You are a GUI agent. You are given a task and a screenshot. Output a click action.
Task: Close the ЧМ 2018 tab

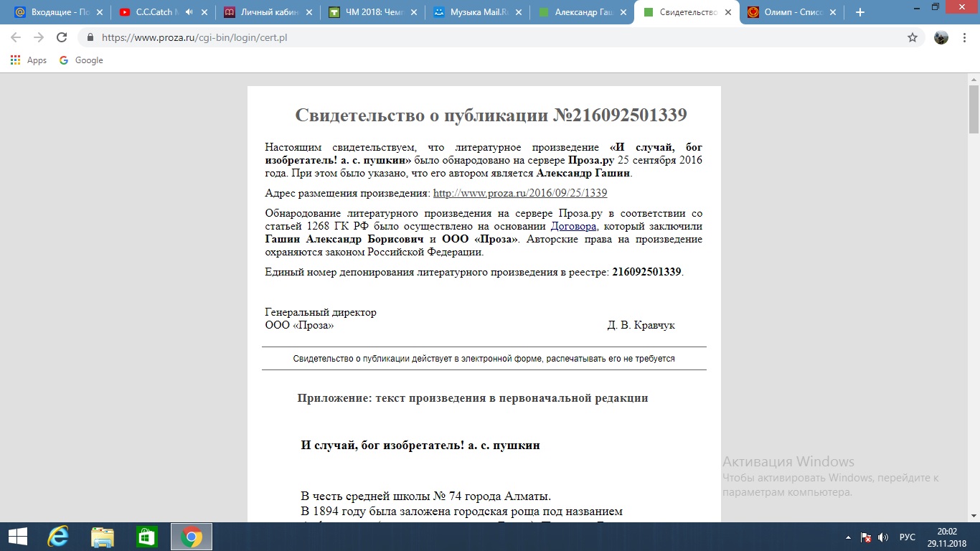[414, 12]
